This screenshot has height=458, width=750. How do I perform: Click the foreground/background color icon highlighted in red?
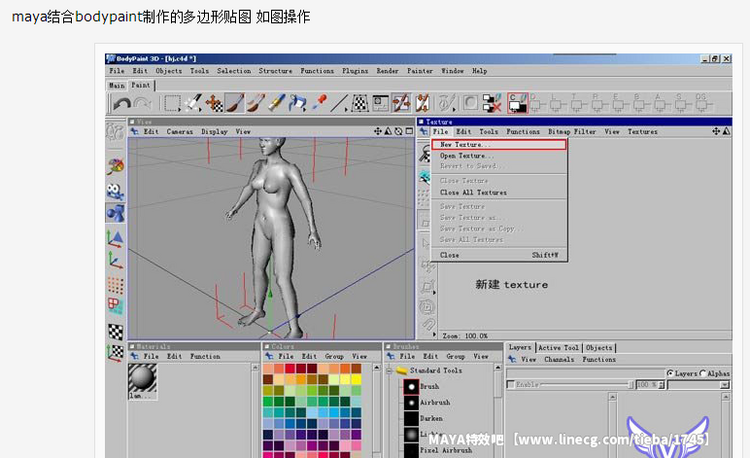click(x=518, y=103)
